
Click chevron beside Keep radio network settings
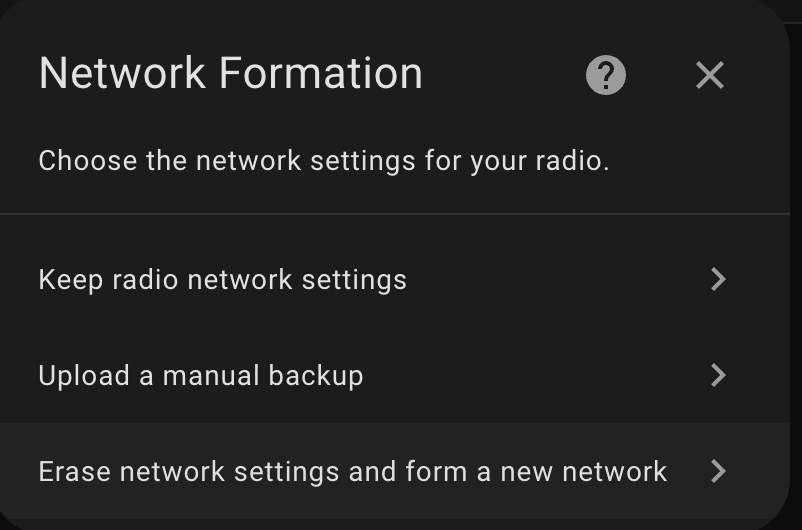point(719,279)
